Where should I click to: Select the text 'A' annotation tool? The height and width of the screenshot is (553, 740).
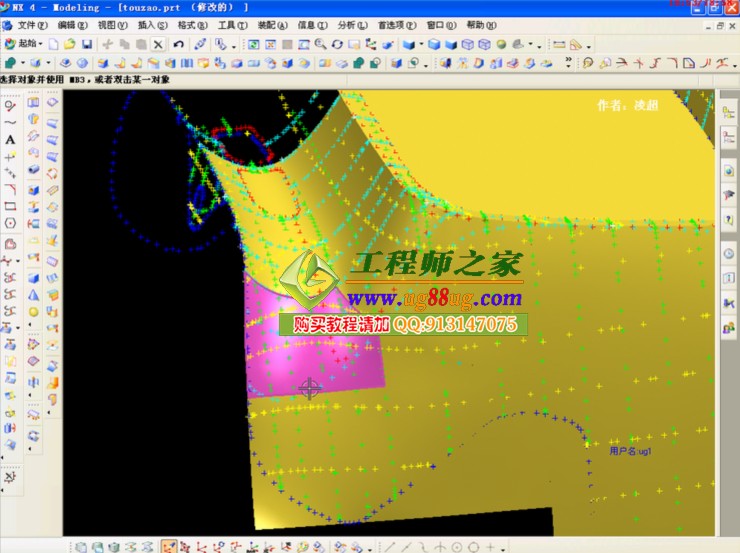click(10, 140)
